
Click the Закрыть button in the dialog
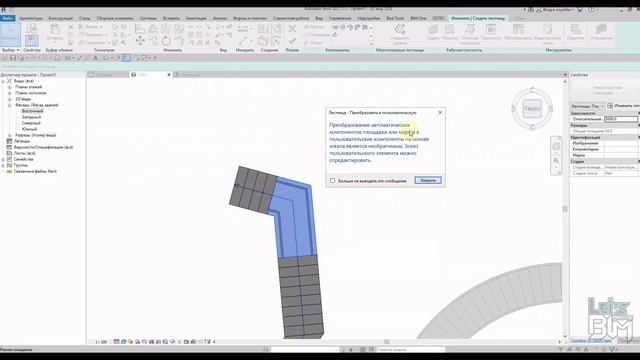pos(428,180)
